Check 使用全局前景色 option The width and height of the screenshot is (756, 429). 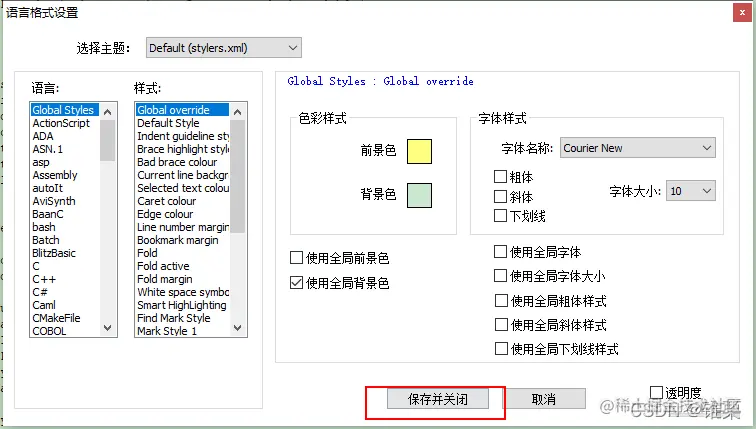(x=296, y=258)
